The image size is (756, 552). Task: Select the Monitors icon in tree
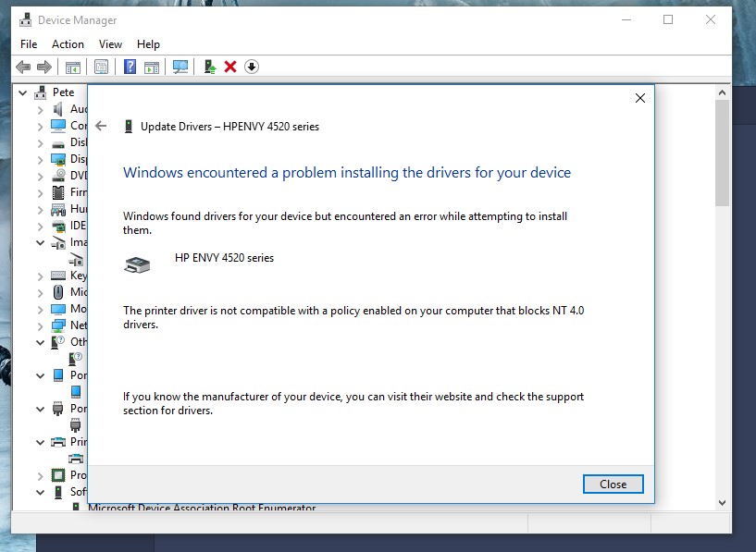58,309
